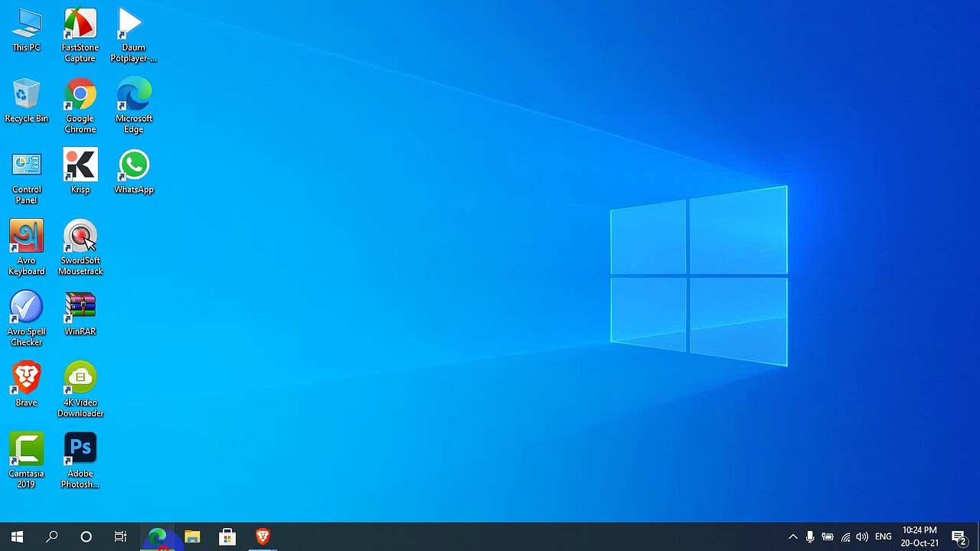Viewport: 980px width, 551px height.
Task: Open Cortana from the taskbar
Action: [86, 536]
